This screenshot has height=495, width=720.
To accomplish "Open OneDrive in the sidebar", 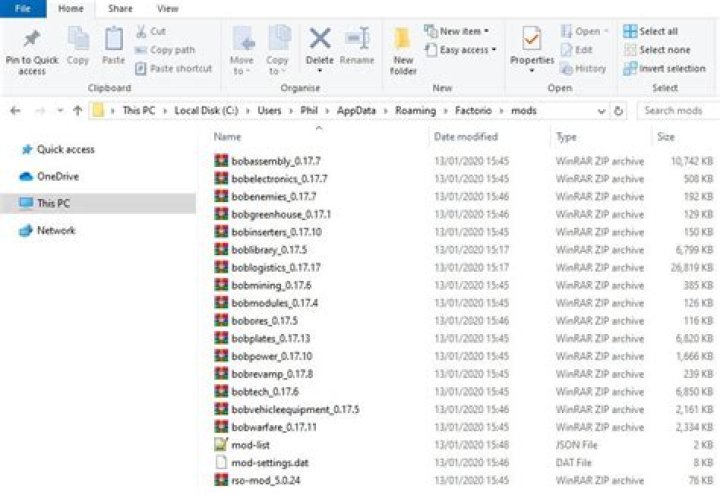I will [50, 176].
